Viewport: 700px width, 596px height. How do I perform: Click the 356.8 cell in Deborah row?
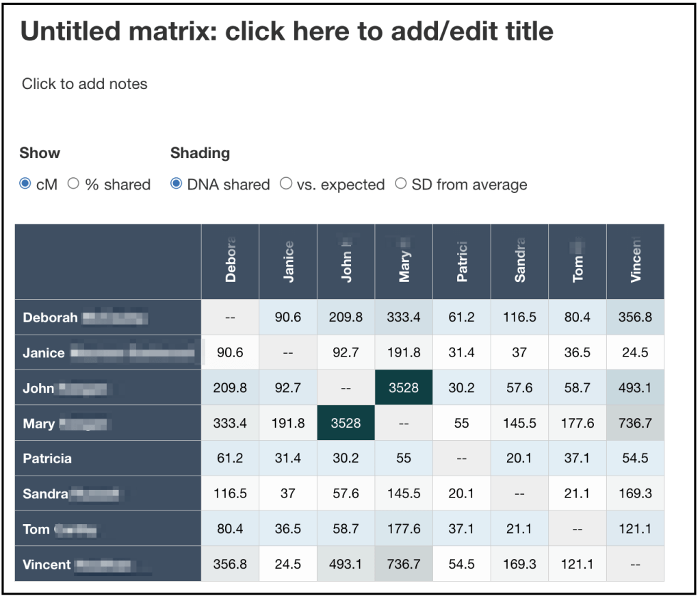pos(635,318)
